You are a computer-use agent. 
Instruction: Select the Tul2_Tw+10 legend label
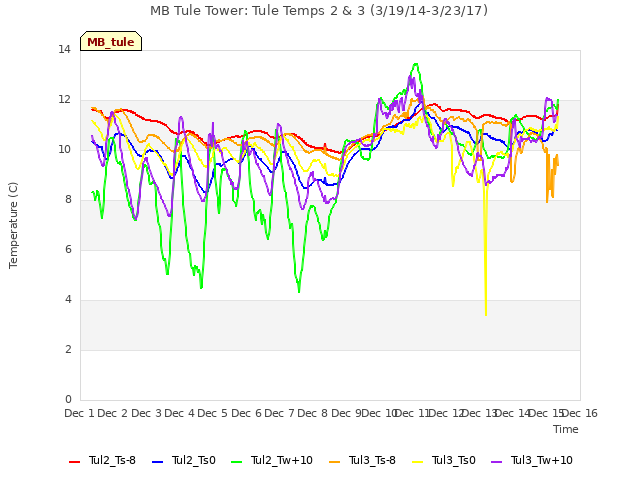coord(282,460)
